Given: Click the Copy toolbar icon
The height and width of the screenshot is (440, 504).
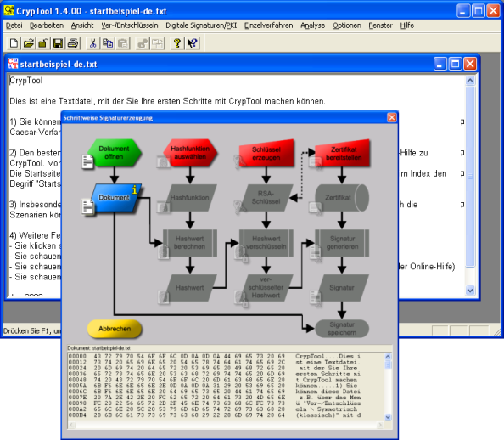Looking at the screenshot, I should tap(108, 43).
